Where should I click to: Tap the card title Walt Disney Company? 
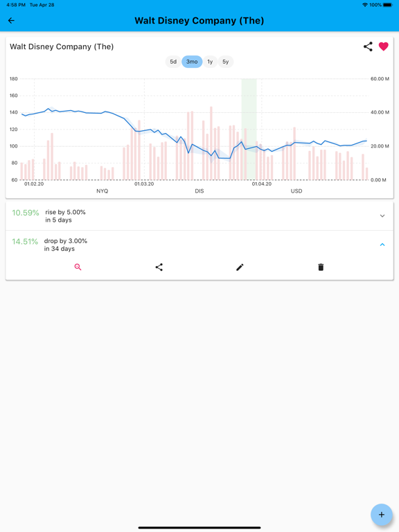click(62, 46)
